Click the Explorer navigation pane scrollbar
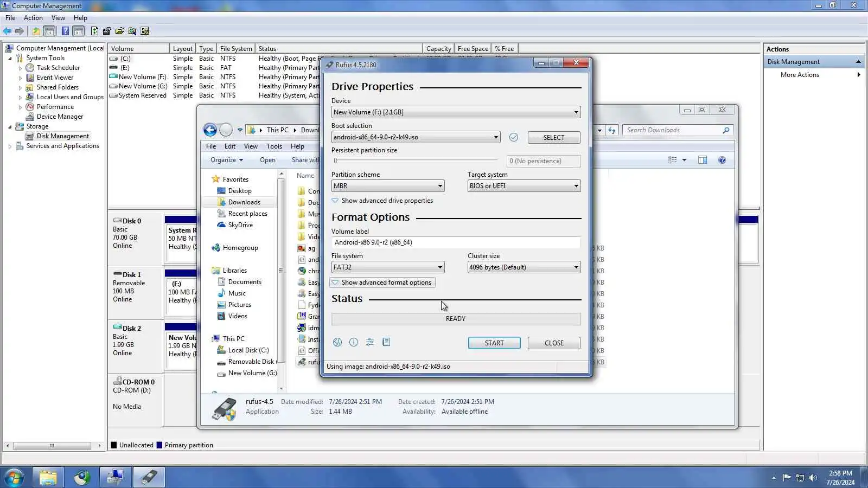The width and height of the screenshot is (868, 488). coord(281,281)
